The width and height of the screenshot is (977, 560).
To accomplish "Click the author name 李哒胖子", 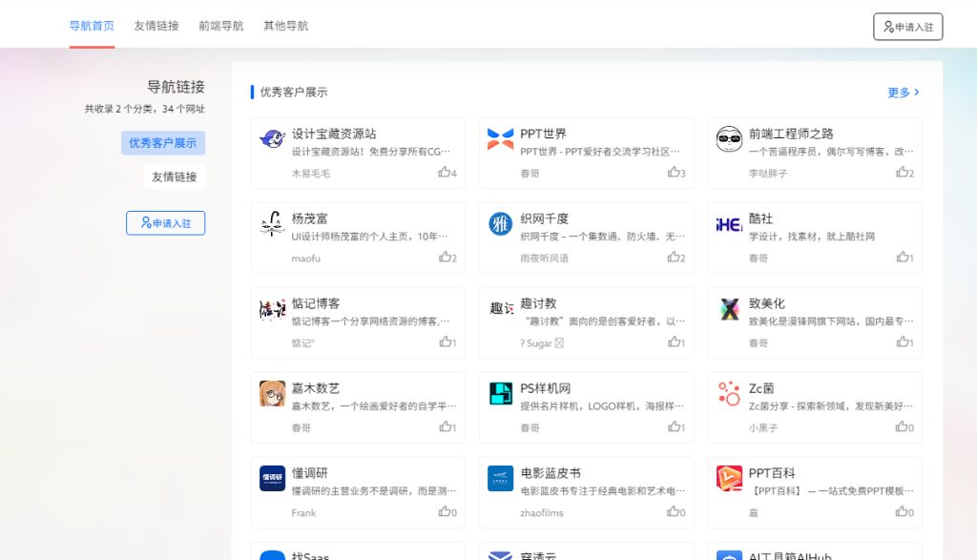I will tap(768, 174).
